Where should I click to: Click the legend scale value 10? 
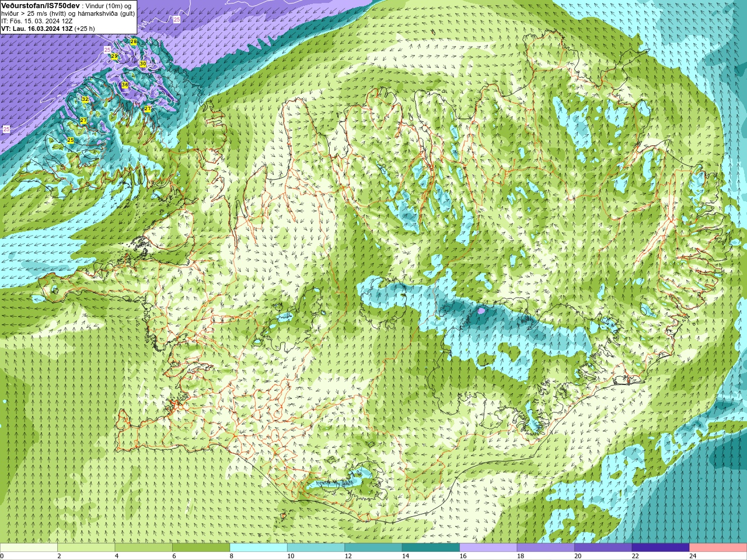coord(291,556)
